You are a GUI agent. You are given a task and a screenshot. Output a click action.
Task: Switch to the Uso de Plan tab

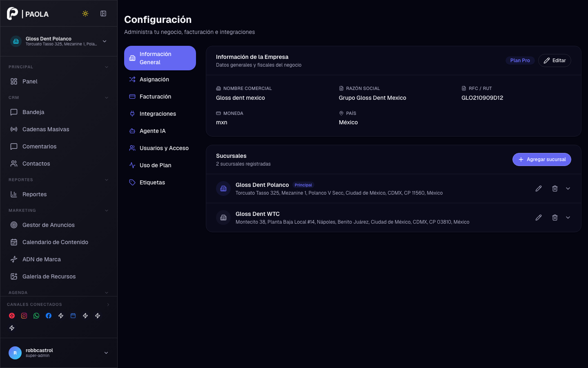click(160, 165)
